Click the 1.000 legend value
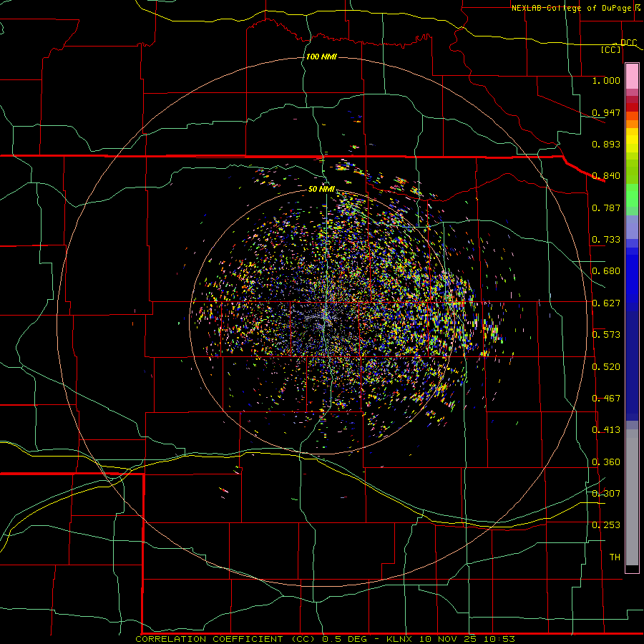 click(x=606, y=80)
